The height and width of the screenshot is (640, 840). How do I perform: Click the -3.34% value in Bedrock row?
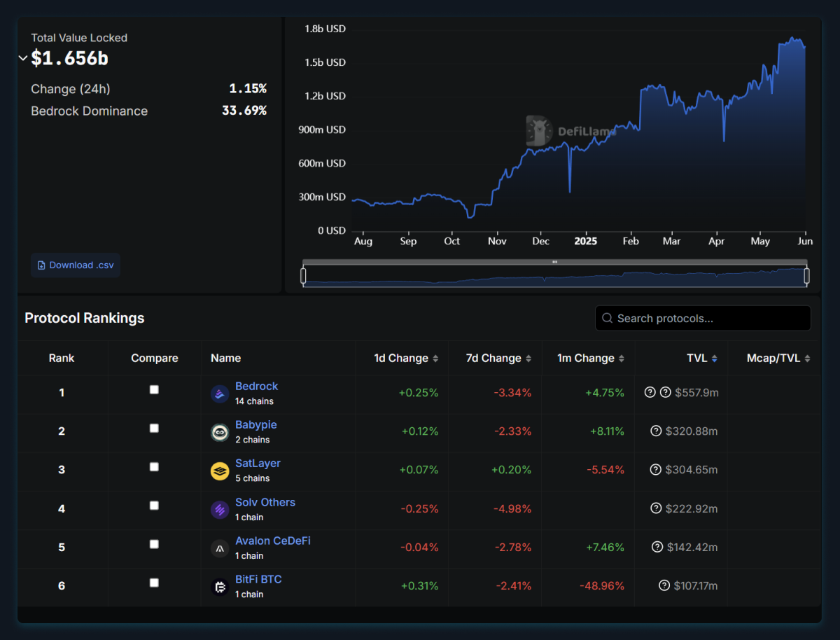512,393
